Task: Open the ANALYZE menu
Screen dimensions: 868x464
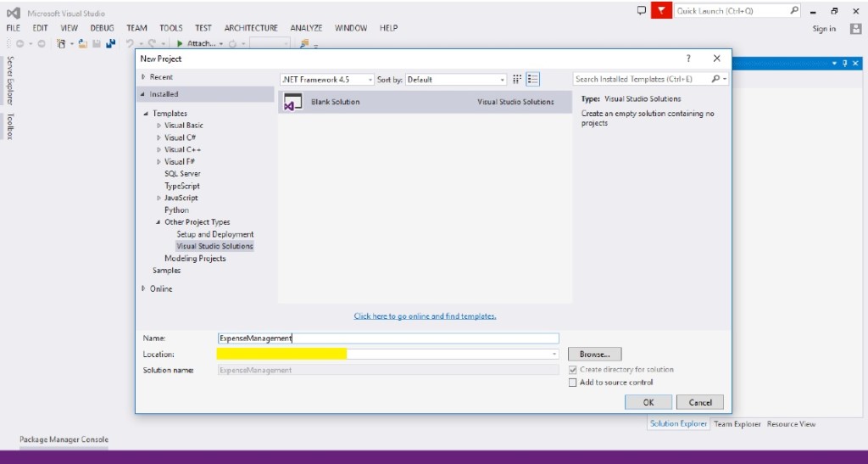Action: click(x=306, y=28)
